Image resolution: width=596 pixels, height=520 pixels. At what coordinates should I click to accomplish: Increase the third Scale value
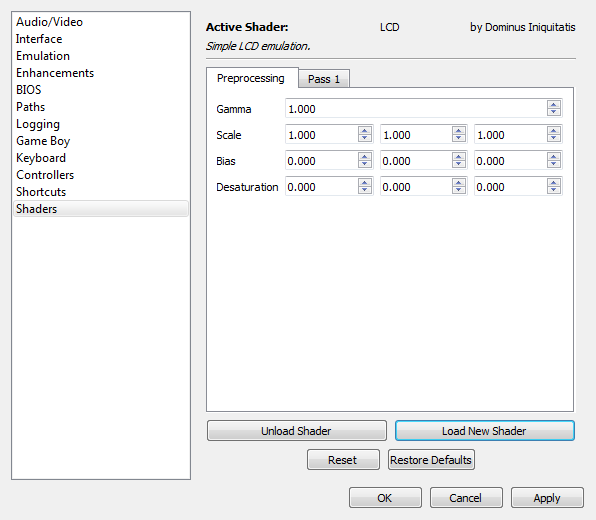pos(554,130)
